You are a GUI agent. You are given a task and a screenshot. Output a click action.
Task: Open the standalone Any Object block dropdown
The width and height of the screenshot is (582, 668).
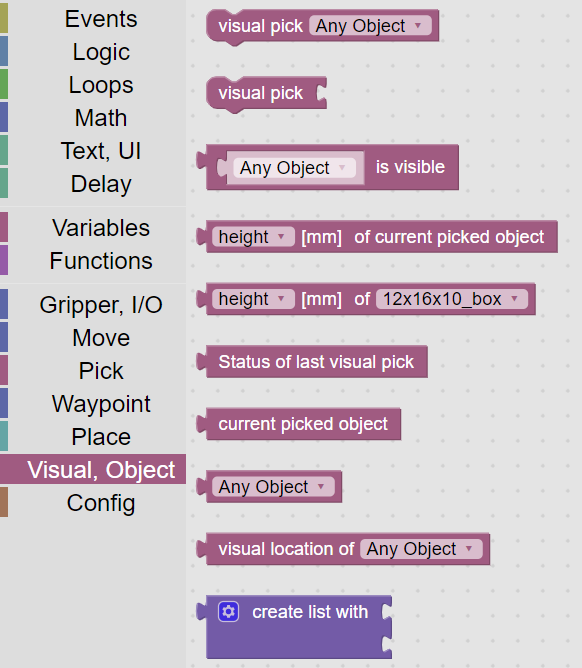pyautogui.click(x=273, y=487)
